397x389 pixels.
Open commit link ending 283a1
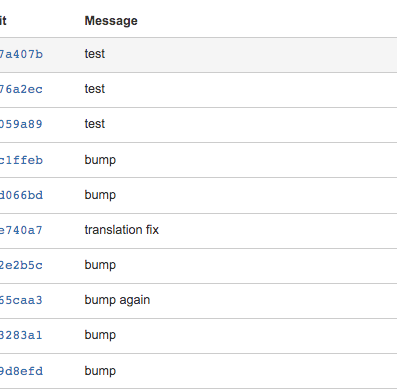[x=21, y=335]
